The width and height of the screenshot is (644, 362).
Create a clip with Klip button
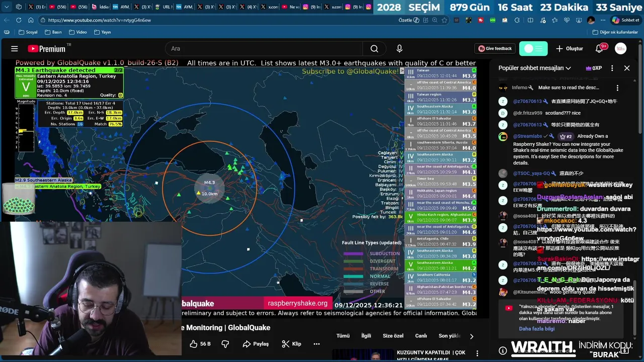292,344
